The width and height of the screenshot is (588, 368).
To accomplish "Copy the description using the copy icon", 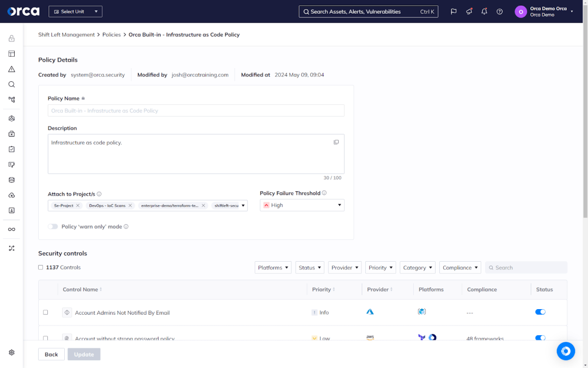I will 336,142.
